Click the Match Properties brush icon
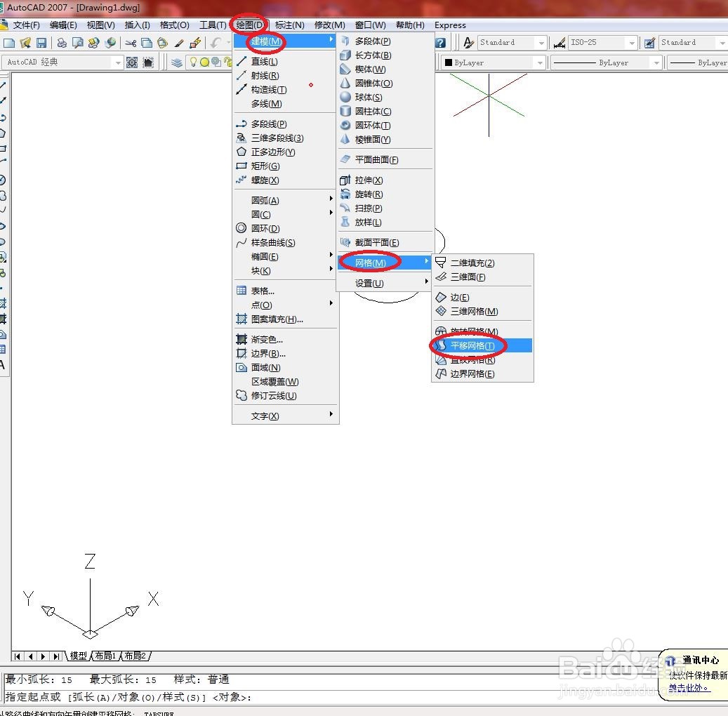The width and height of the screenshot is (728, 716). [179, 44]
